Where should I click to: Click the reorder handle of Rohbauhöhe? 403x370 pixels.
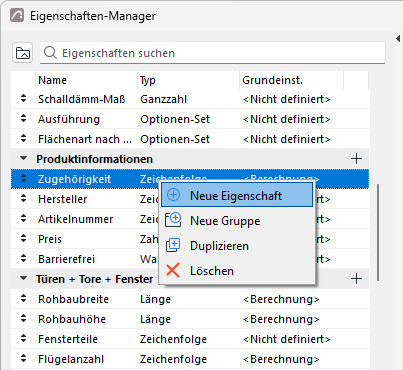(23, 318)
